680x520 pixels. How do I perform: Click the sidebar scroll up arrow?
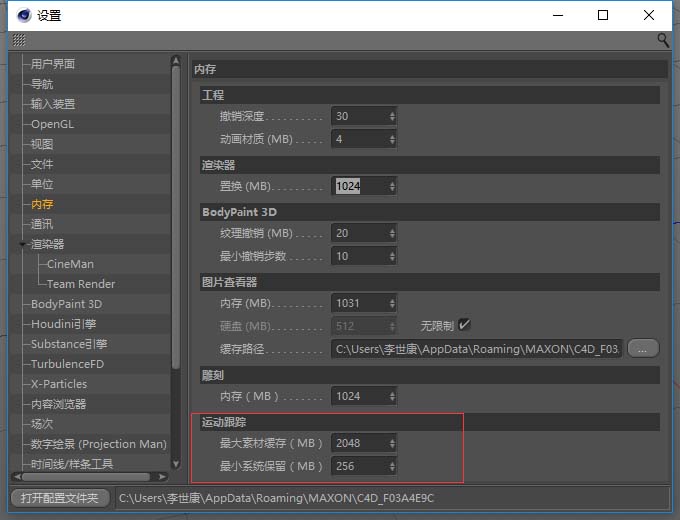click(x=176, y=60)
